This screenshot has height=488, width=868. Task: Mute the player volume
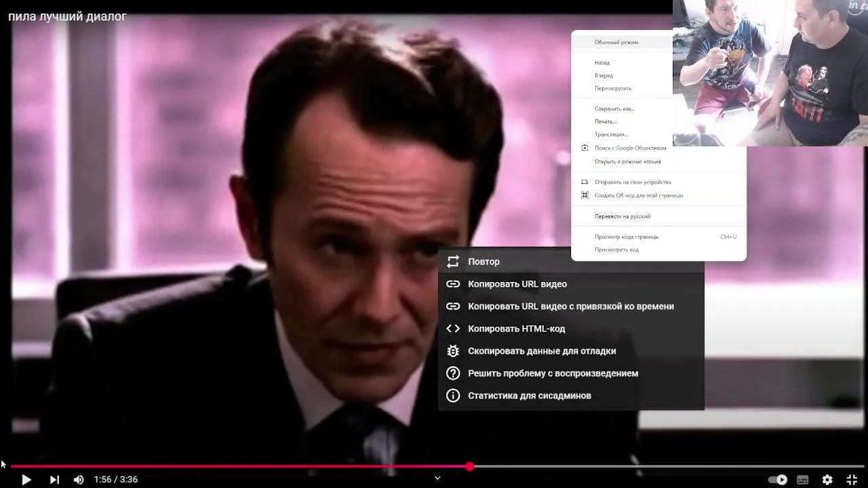pos(79,479)
